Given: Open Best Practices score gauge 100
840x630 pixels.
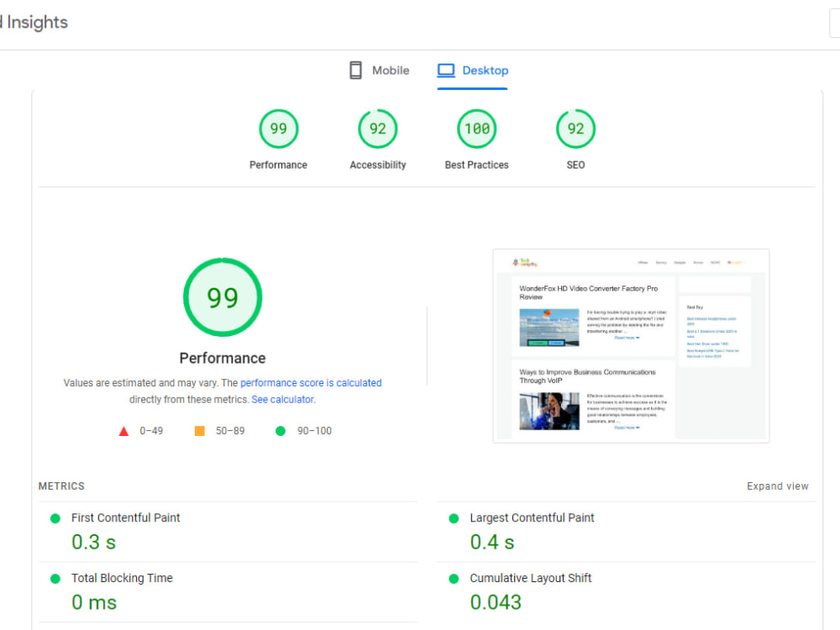Looking at the screenshot, I should point(477,129).
